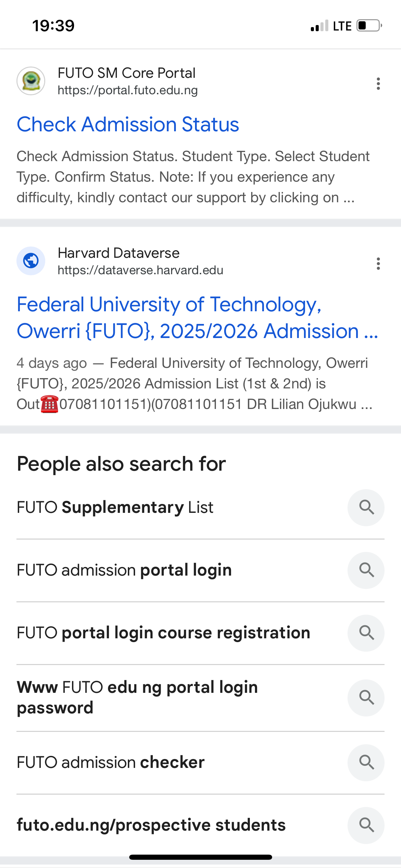Tap search icon beside futo.edu.ng/prospective students

click(366, 825)
